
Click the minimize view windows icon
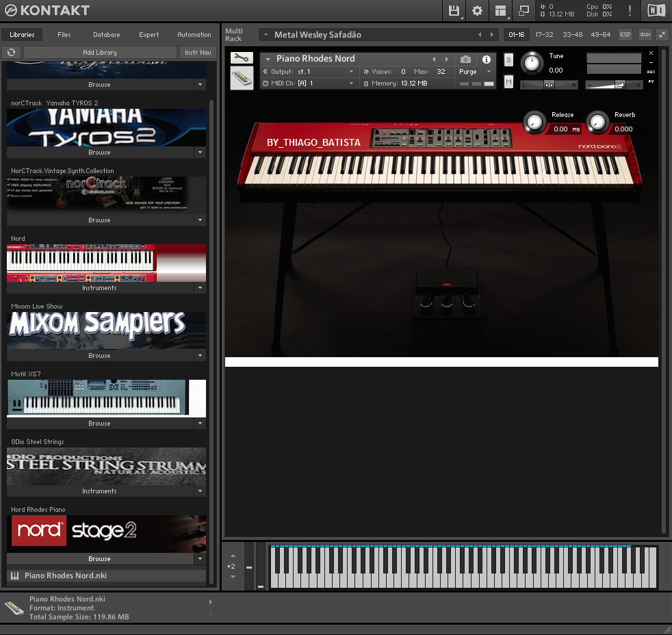point(524,10)
